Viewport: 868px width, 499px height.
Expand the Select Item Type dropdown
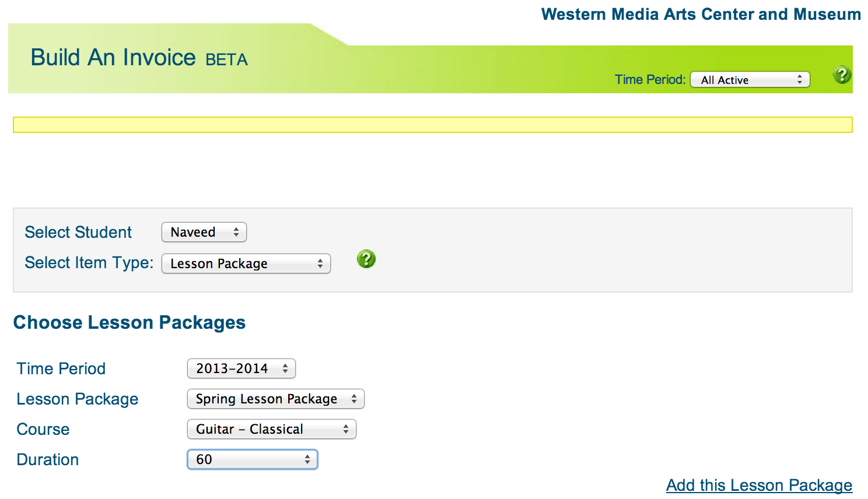pyautogui.click(x=246, y=263)
